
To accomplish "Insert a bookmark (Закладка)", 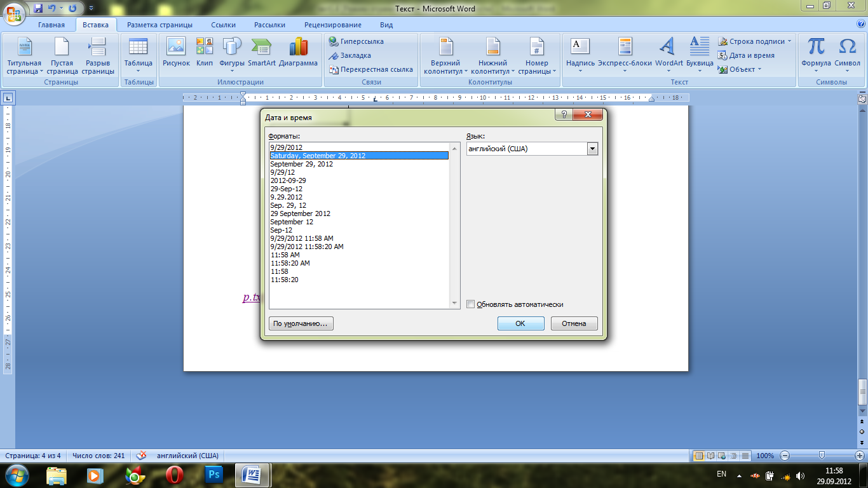I will coord(350,55).
